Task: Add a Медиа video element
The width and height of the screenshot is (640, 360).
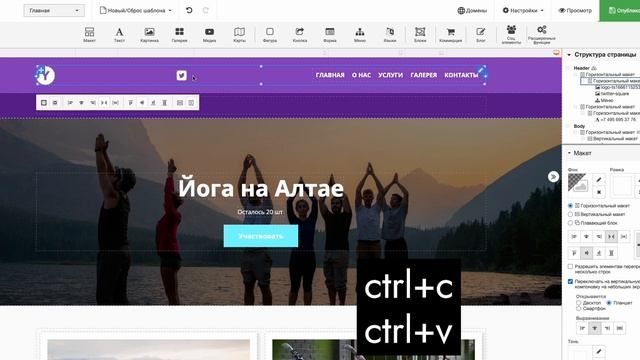Action: pos(209,35)
